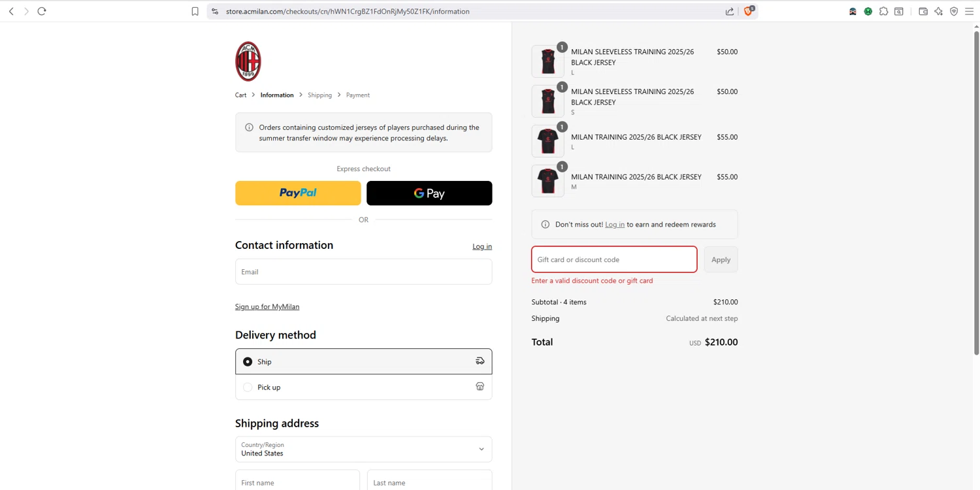Select the Information breadcrumb step
This screenshot has width=980, height=490.
(x=277, y=95)
